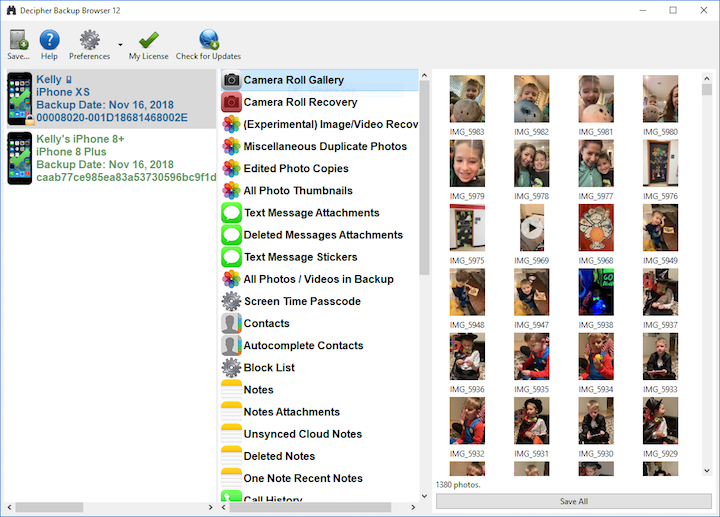
Task: Click the Preferences gear icon
Action: click(89, 41)
